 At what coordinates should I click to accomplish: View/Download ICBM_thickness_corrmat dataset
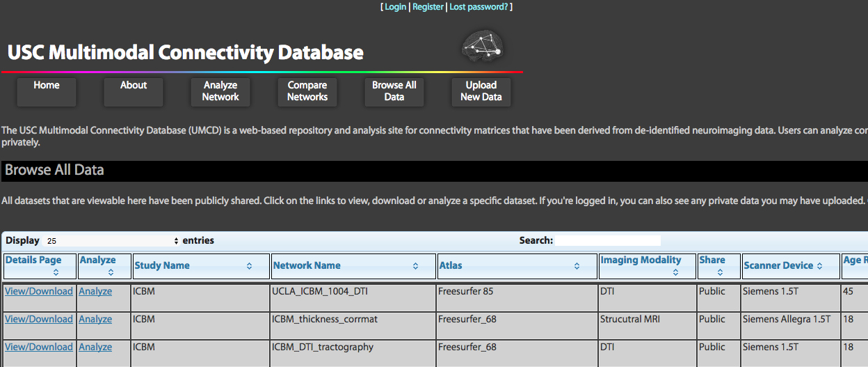[39, 319]
